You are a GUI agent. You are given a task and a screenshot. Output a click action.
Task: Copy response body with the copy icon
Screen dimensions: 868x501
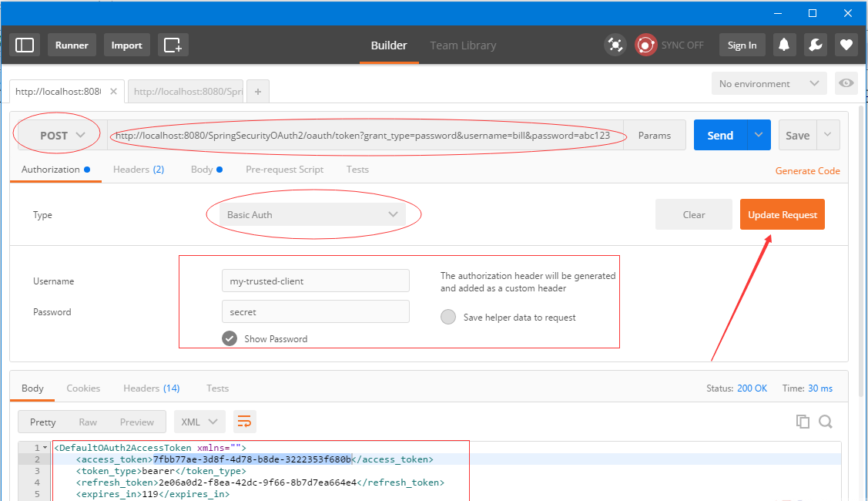(803, 422)
